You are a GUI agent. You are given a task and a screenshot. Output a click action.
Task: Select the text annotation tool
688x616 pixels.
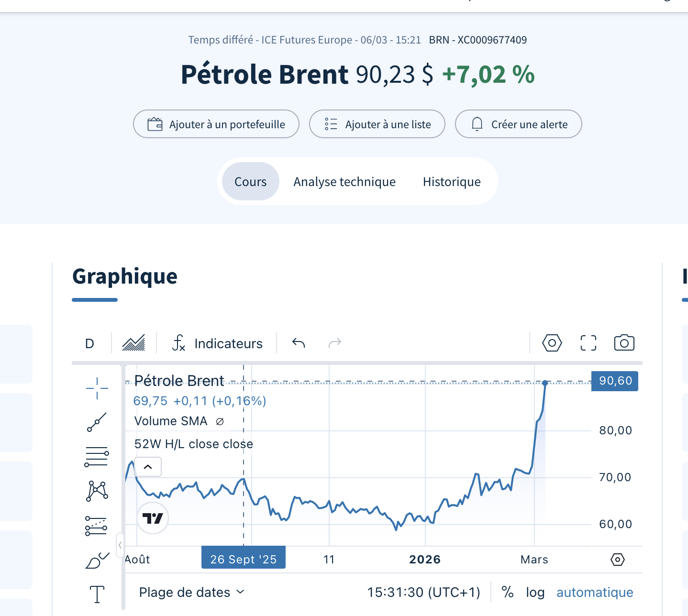pyautogui.click(x=97, y=594)
